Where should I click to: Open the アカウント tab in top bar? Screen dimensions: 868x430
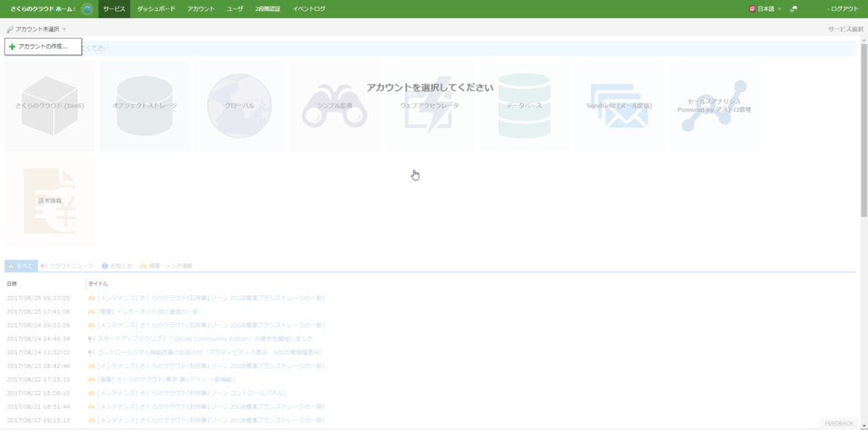click(201, 8)
